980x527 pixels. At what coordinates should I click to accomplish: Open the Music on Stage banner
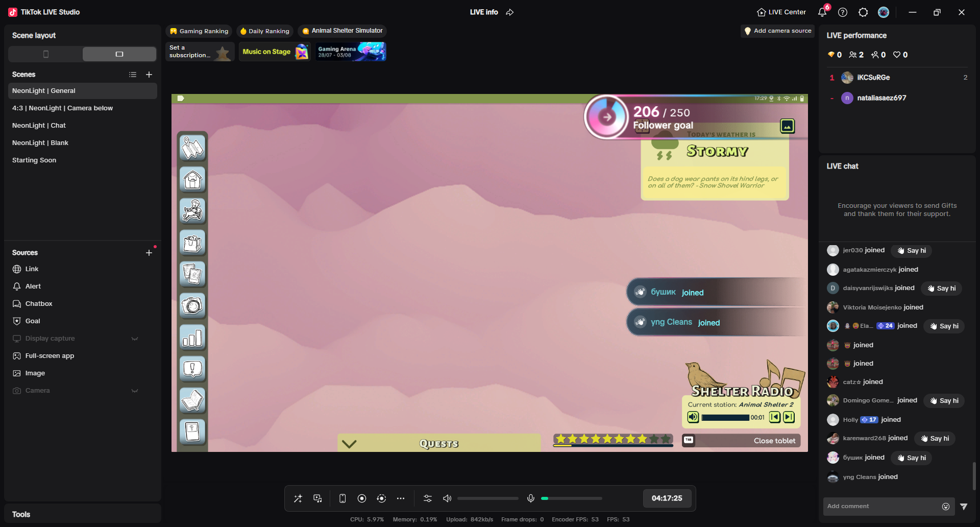pos(275,52)
